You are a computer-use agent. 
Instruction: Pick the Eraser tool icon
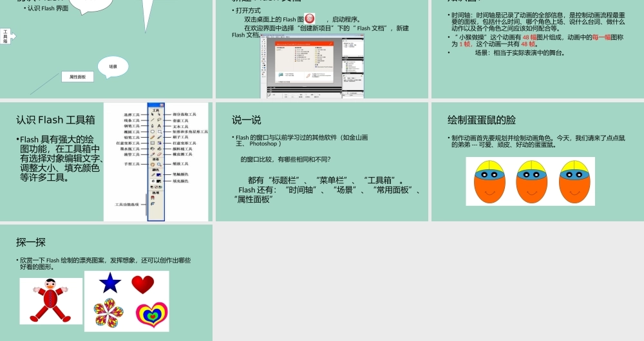tap(159, 154)
